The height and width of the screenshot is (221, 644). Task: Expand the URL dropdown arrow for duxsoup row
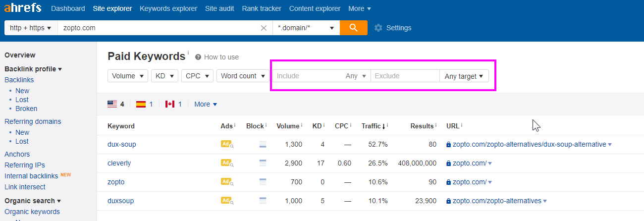[545, 201]
